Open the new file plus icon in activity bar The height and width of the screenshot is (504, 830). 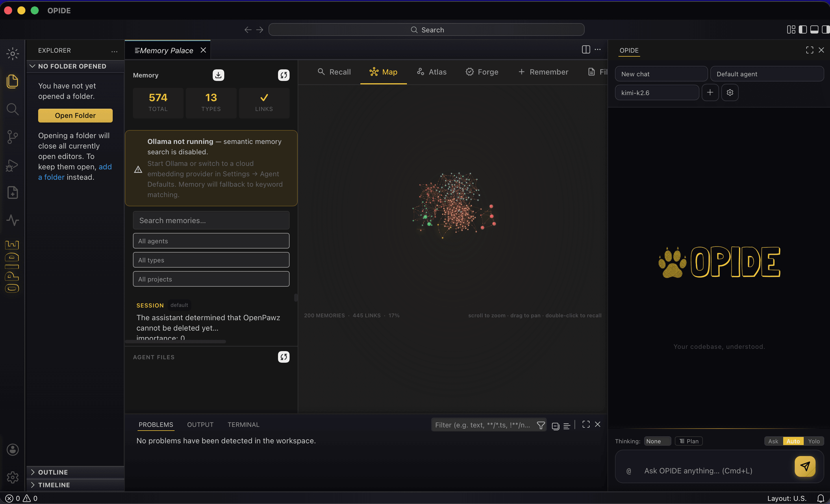pyautogui.click(x=12, y=192)
